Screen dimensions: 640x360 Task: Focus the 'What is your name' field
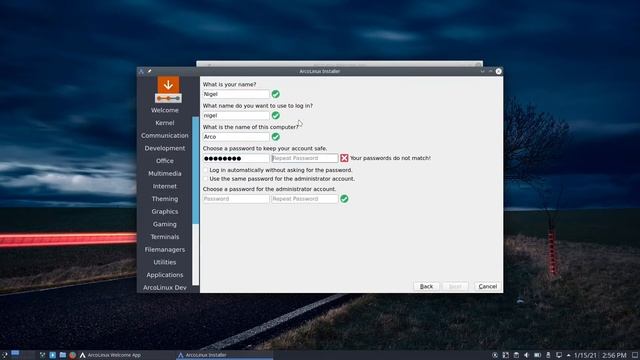pyautogui.click(x=236, y=94)
